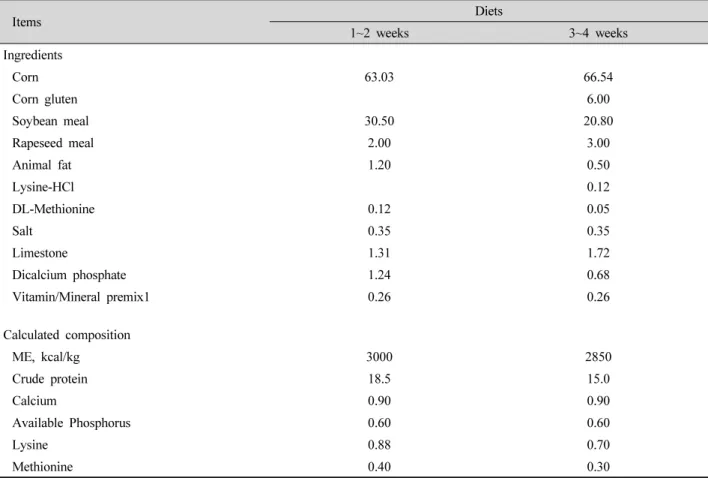Select the Calculated composition section label

[x=67, y=335]
